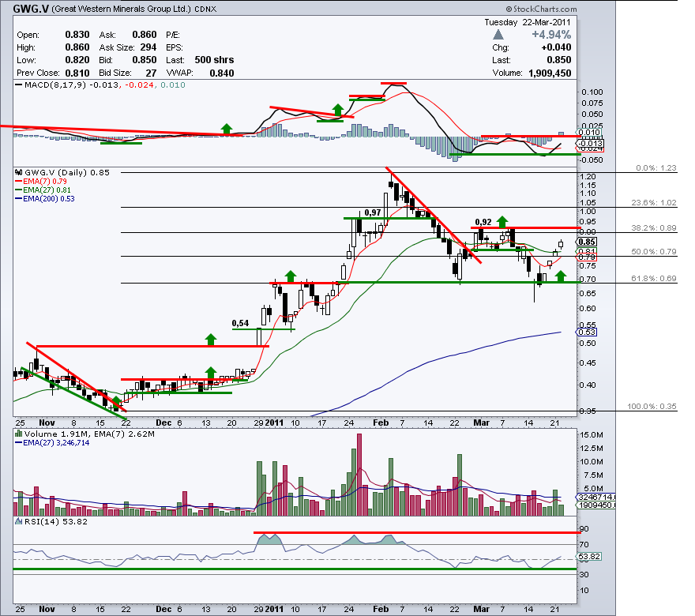Screen dimensions: 695x616
Task: Click the blue 0.53 EMA tag on price axis
Action: click(587, 332)
